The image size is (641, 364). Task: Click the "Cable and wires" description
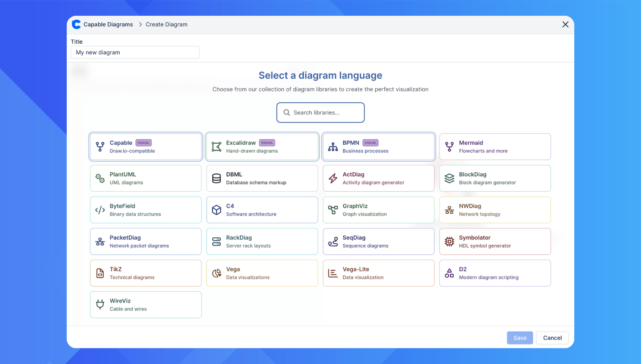(x=128, y=309)
